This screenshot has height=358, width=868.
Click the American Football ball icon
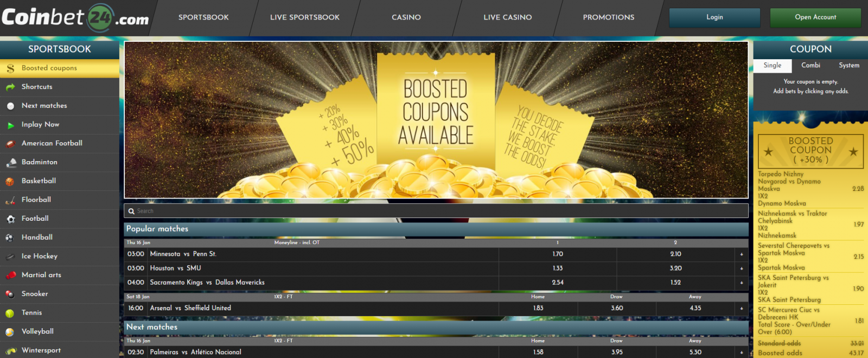(10, 144)
